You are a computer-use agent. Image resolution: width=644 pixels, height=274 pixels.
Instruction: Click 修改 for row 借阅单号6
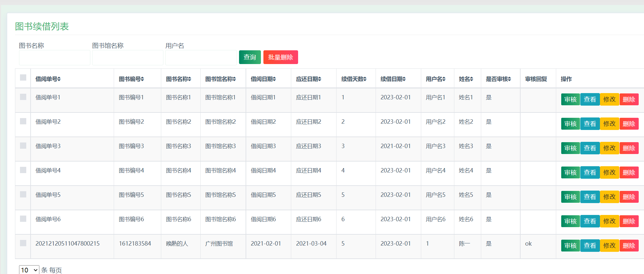coord(609,221)
